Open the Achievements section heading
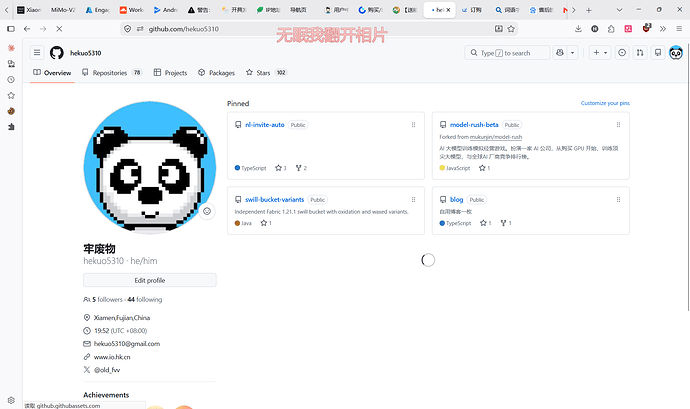 click(106, 395)
